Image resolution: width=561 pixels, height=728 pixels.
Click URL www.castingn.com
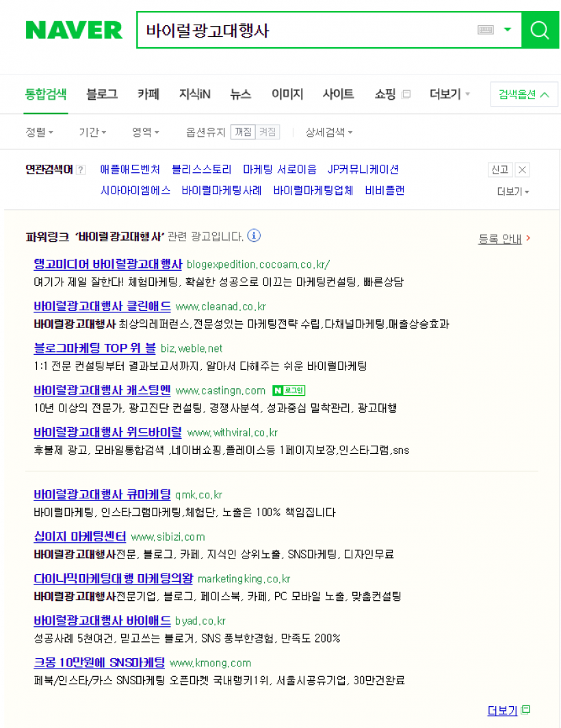[220, 391]
